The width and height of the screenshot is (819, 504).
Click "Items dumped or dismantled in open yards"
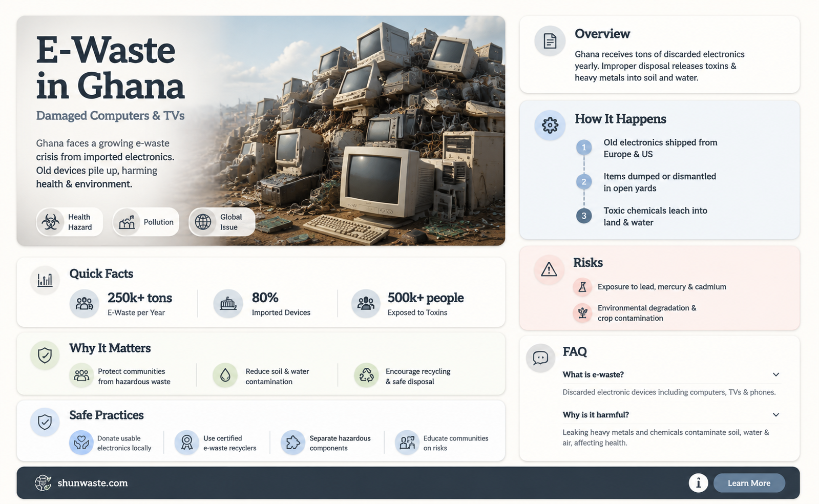point(660,182)
